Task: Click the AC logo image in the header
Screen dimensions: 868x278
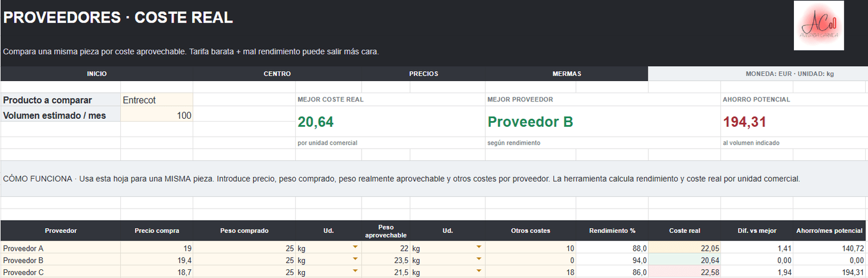Action: (819, 25)
